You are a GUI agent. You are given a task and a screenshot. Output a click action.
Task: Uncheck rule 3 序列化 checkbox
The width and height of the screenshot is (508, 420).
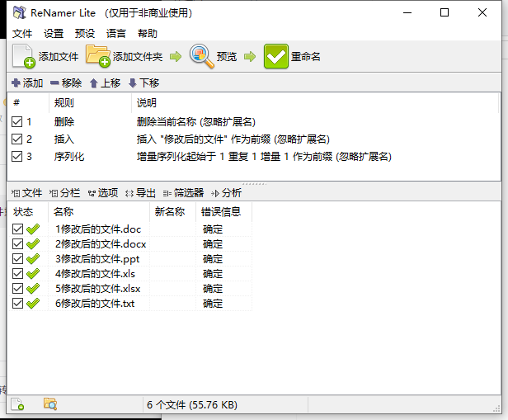[x=16, y=157]
